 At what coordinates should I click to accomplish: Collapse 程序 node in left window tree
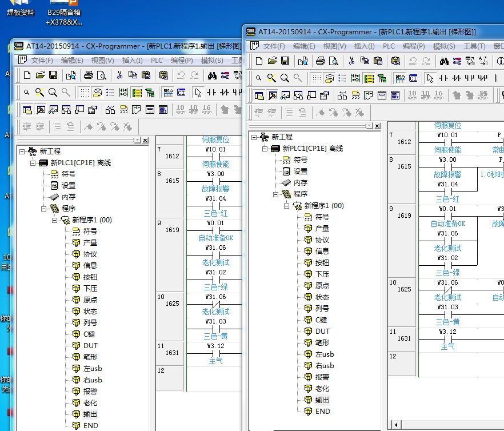point(43,209)
